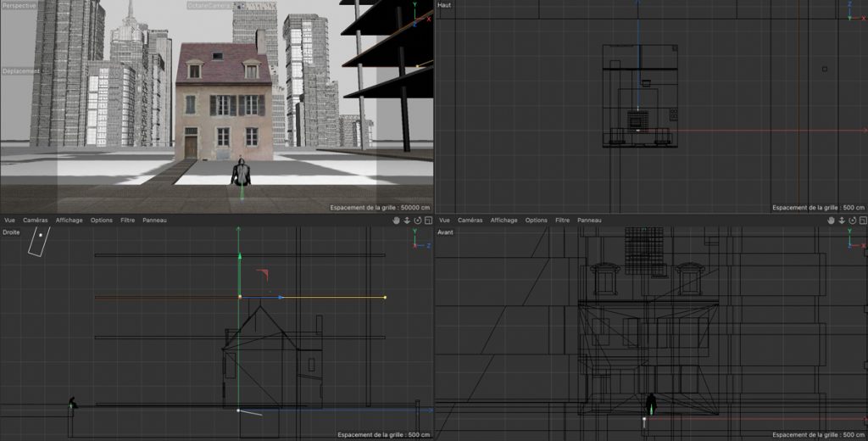Click the axis gizmo in Avant viewport
868x441 pixels.
855,239
